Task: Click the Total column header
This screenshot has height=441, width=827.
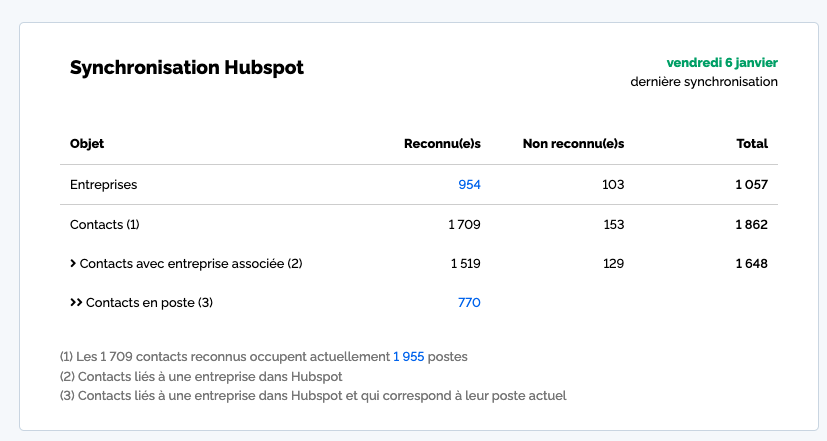Action: point(752,144)
